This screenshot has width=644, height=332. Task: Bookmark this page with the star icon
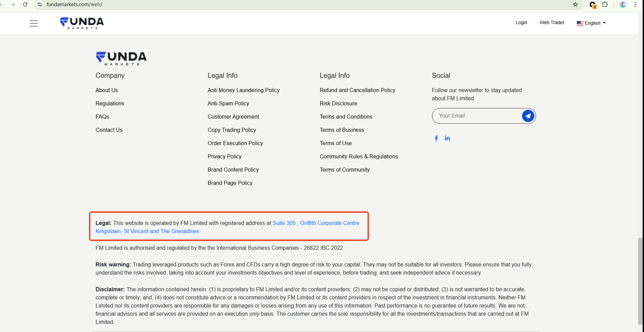[575, 4]
